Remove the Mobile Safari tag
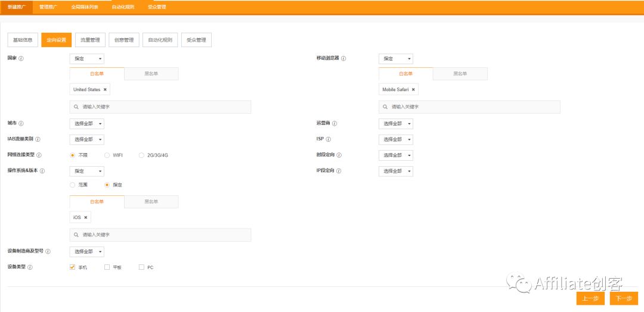 tap(413, 89)
